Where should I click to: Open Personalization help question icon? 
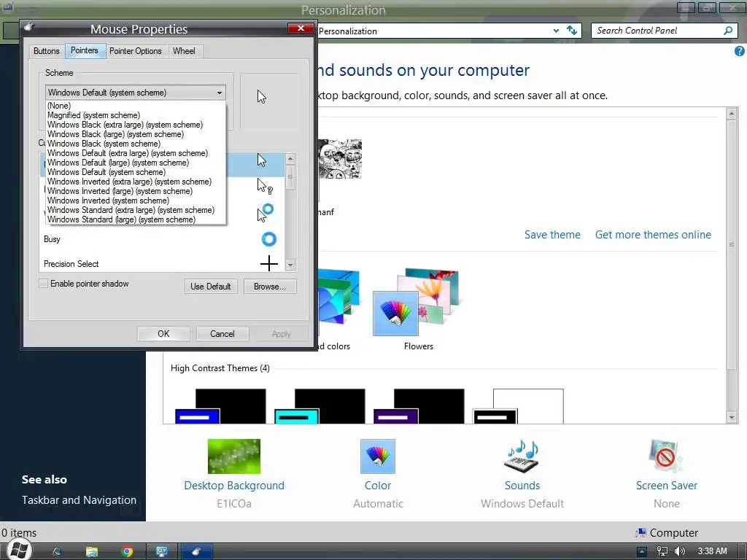pyautogui.click(x=740, y=52)
